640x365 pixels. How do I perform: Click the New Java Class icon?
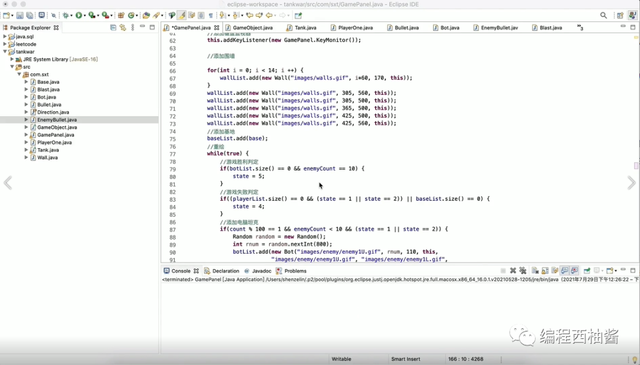click(x=131, y=16)
